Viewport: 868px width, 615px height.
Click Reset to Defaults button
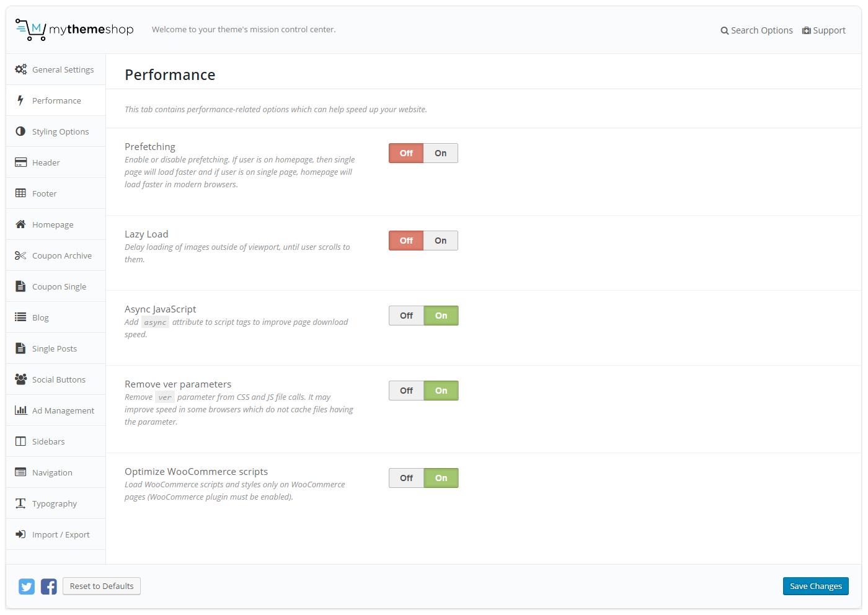point(102,586)
